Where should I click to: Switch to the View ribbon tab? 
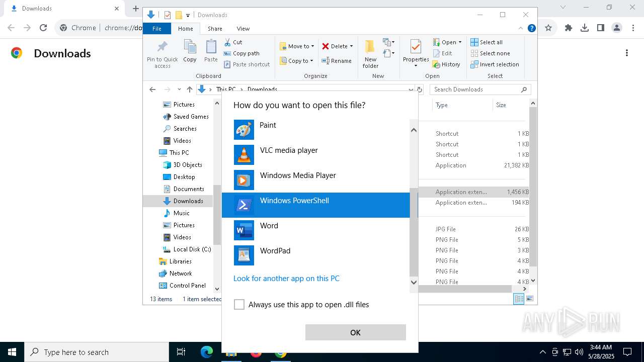pyautogui.click(x=243, y=29)
